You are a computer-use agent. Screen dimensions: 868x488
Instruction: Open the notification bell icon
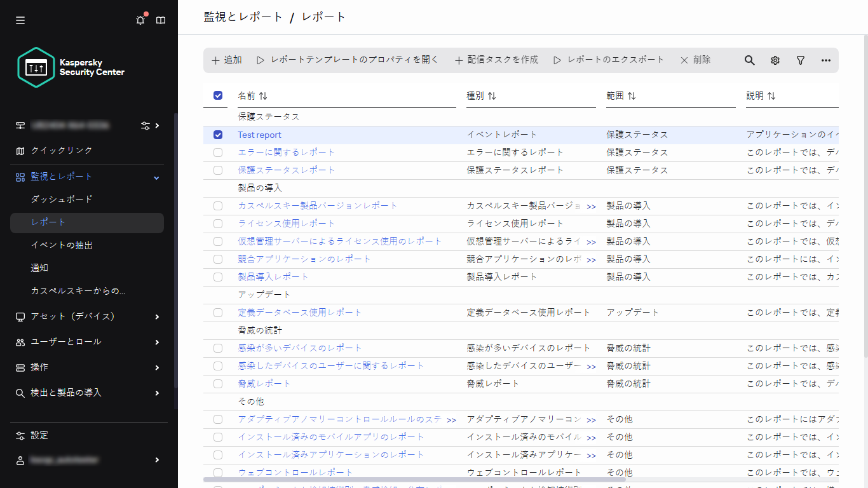(x=140, y=20)
